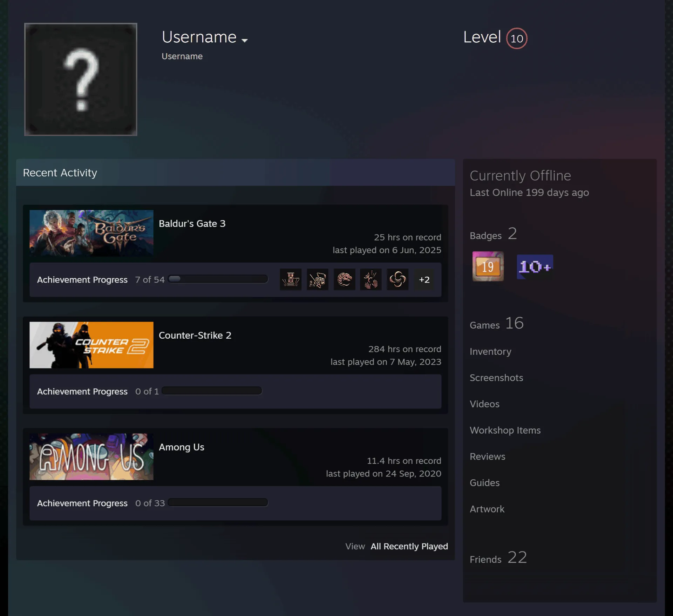Screen dimensions: 673x616
Task: Open Workshop Items from the sidebar
Action: click(x=505, y=430)
